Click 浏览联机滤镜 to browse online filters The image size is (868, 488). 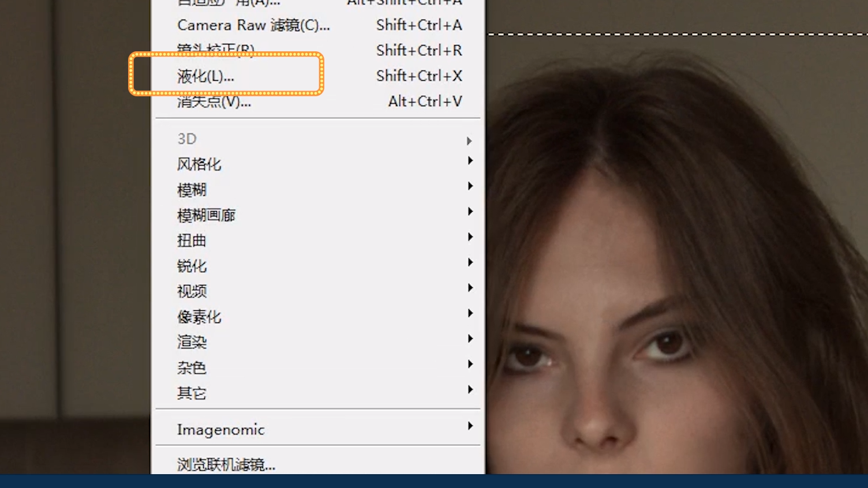pos(226,464)
